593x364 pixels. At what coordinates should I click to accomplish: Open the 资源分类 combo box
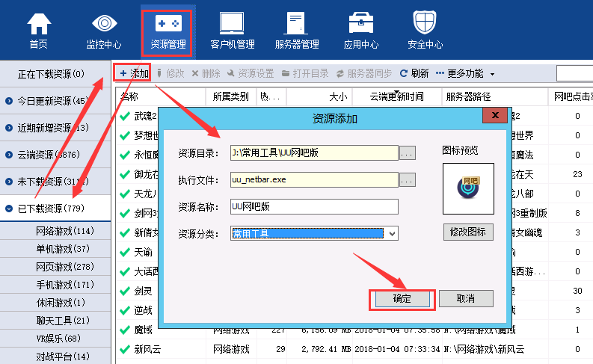314,233
